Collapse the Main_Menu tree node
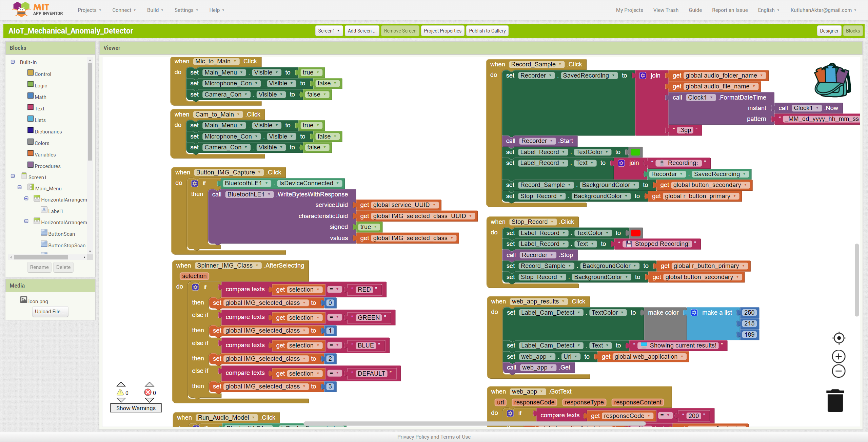Viewport: 868px width, 442px height. (x=20, y=187)
